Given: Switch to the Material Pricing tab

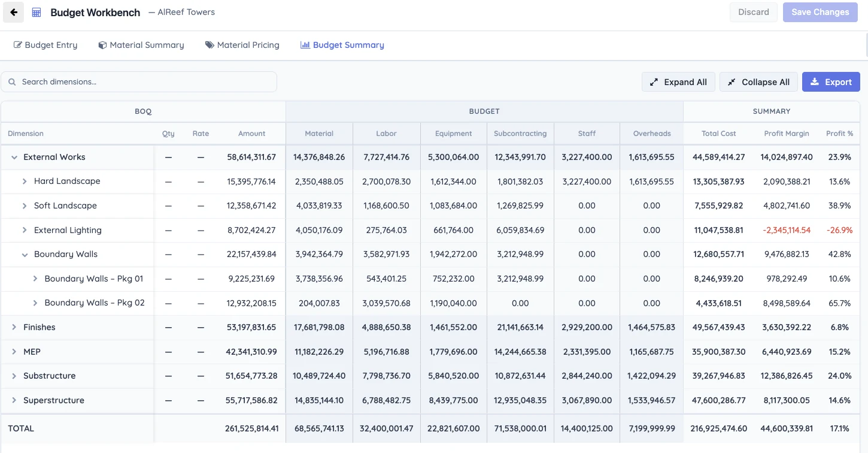Looking at the screenshot, I should click(242, 45).
